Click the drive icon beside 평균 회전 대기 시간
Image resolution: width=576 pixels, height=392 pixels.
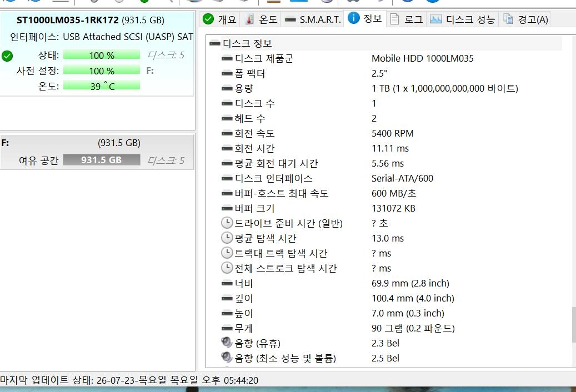click(227, 163)
